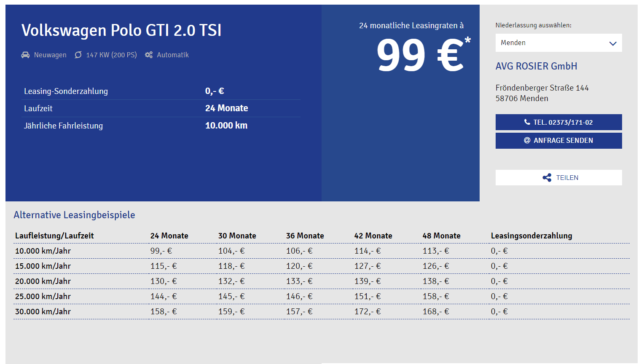Screen dimensions: 644x364
Task: Click the 104,- € rate cell
Action: click(x=231, y=251)
